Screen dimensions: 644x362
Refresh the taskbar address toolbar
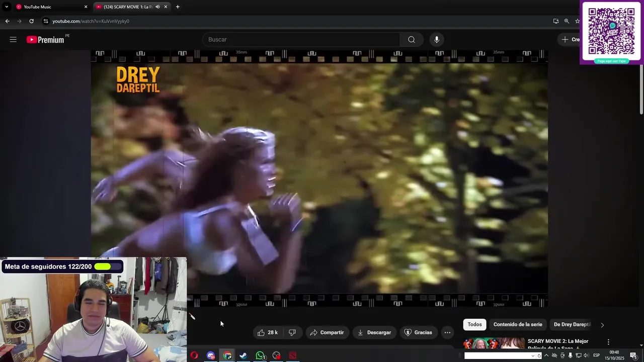click(539, 355)
